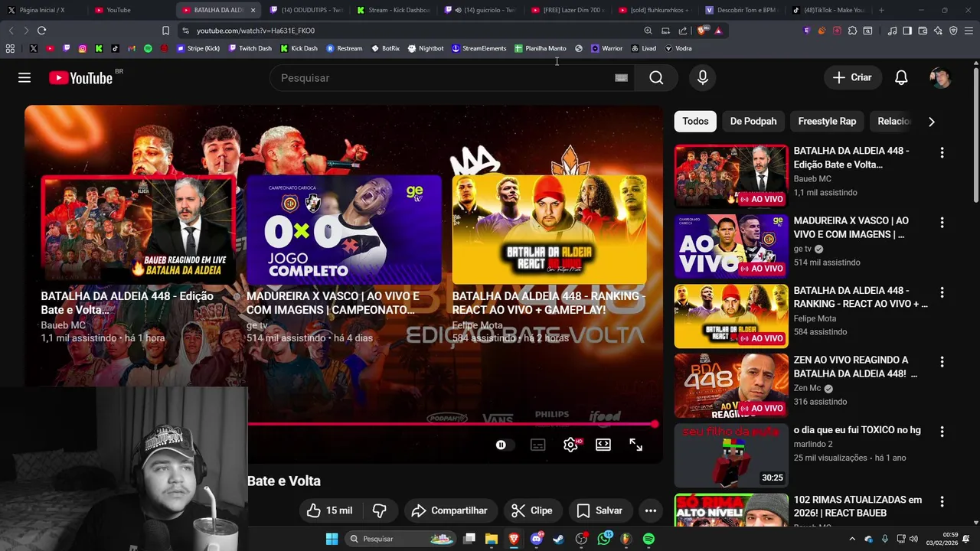Open the Baueb MC live thumbnail in sidebar
Screen dimensions: 980x551
tap(731, 176)
